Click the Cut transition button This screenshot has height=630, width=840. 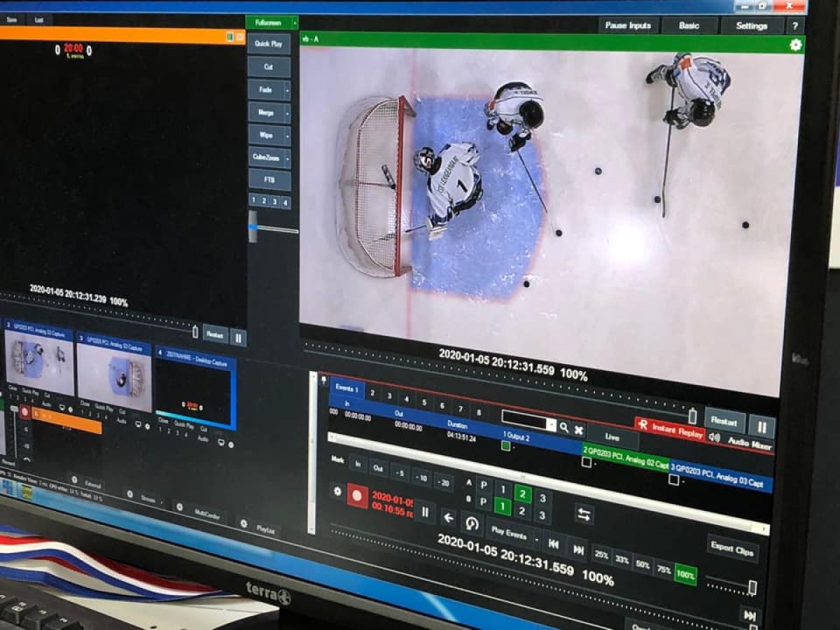(269, 67)
